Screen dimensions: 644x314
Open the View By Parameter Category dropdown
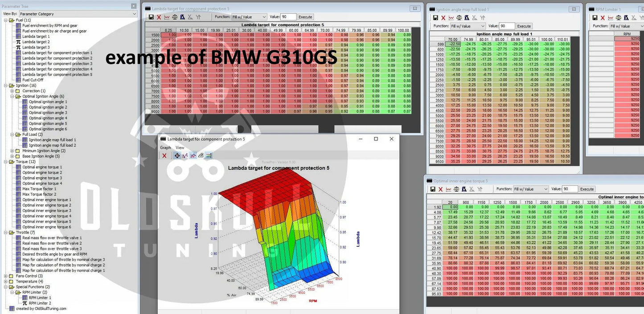78,14
